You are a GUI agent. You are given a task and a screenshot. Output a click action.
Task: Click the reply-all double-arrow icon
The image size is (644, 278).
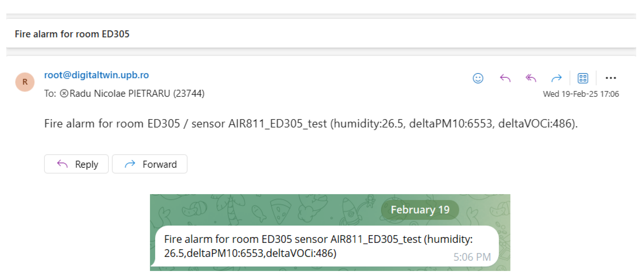(x=531, y=78)
